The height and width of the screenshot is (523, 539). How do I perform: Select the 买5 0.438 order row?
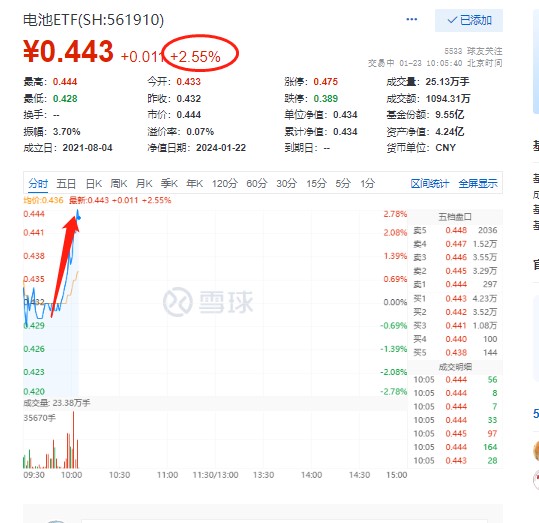tap(455, 352)
